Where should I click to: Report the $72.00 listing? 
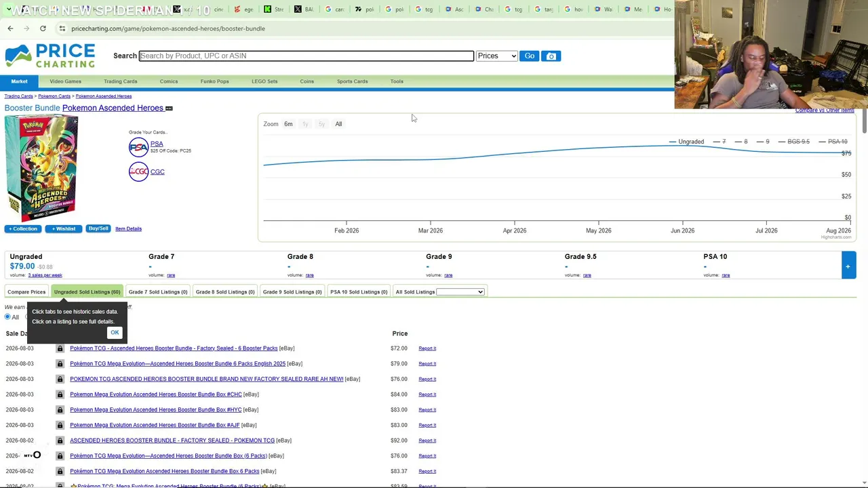tap(427, 348)
